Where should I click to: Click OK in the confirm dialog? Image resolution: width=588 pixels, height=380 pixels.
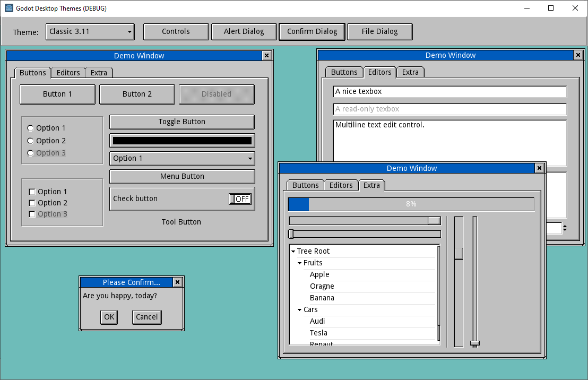[x=109, y=317]
